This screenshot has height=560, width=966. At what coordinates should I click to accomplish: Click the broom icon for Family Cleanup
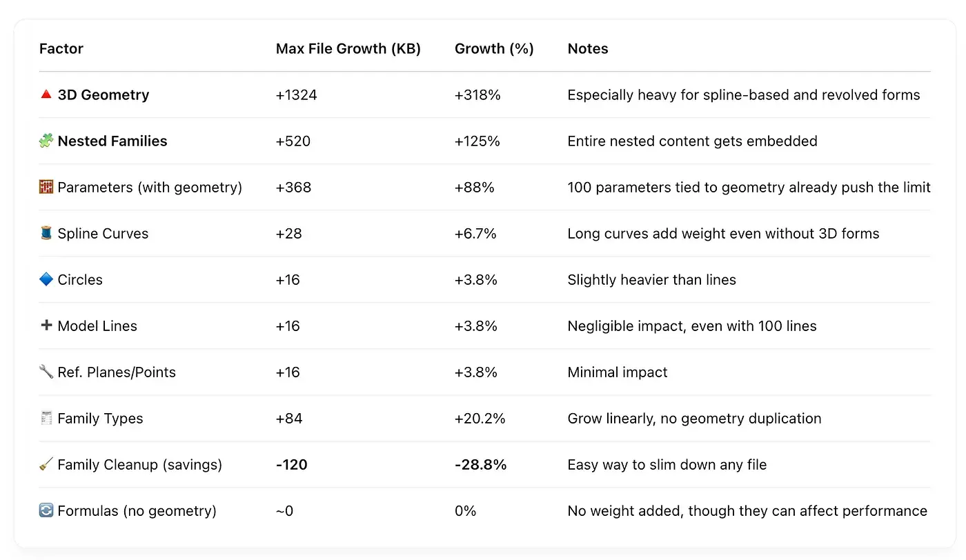point(46,464)
